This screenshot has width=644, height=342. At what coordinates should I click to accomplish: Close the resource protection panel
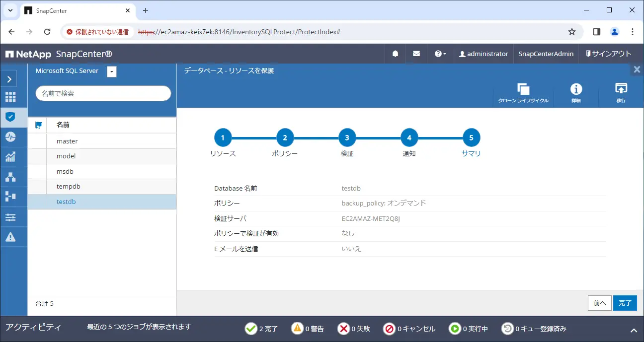point(637,70)
